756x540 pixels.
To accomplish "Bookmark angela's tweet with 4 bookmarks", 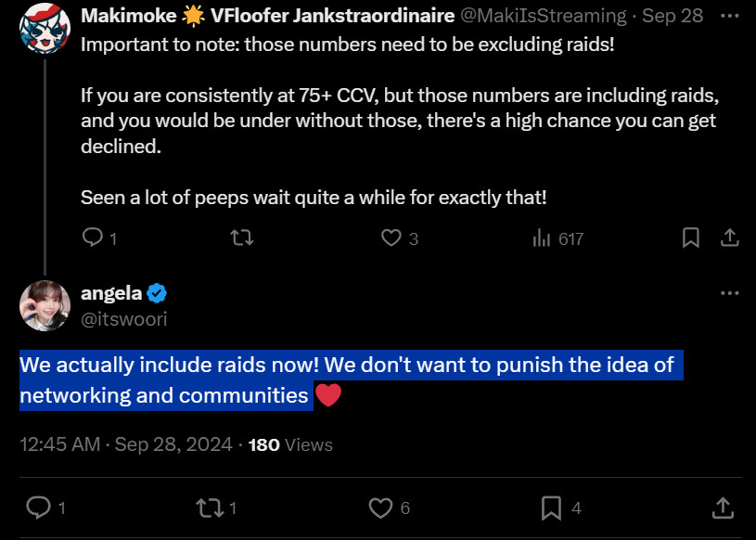I will [551, 508].
